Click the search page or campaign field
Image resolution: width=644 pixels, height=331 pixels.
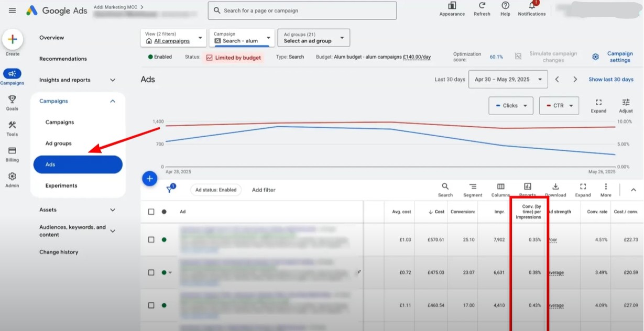pyautogui.click(x=302, y=10)
